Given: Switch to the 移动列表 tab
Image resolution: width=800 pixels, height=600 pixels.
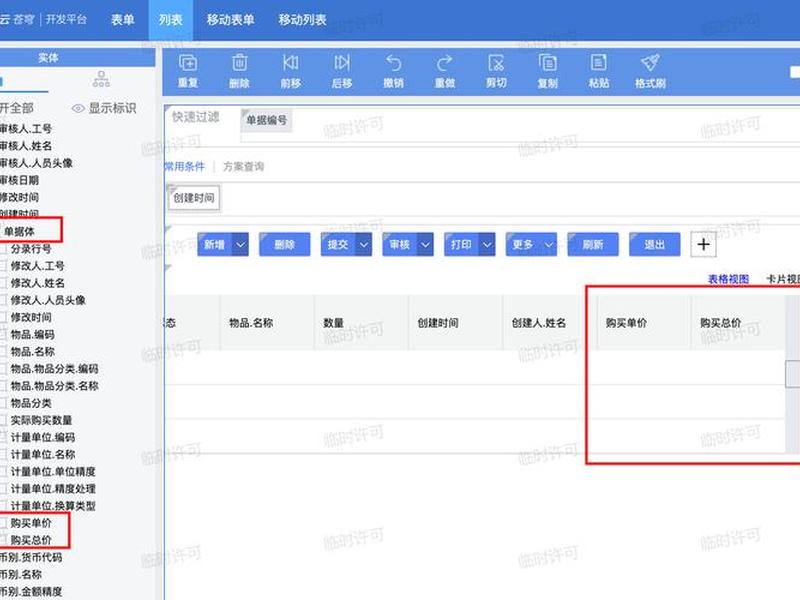Looking at the screenshot, I should pyautogui.click(x=302, y=20).
